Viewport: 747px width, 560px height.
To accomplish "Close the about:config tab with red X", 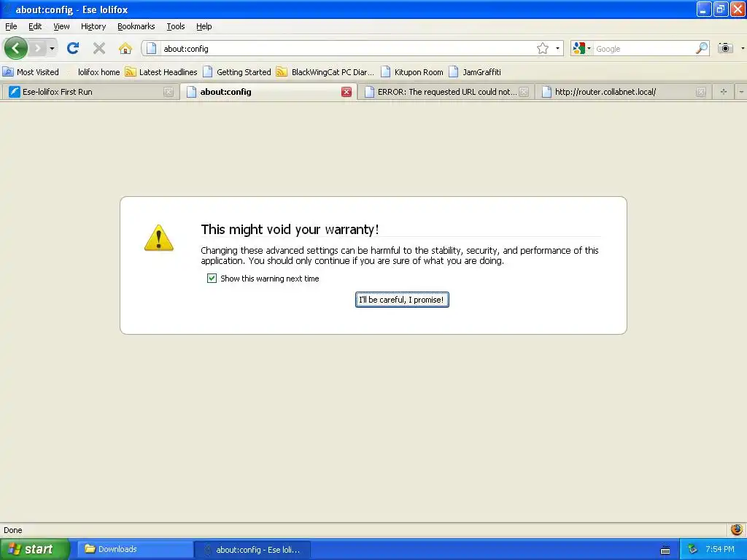I will click(347, 92).
